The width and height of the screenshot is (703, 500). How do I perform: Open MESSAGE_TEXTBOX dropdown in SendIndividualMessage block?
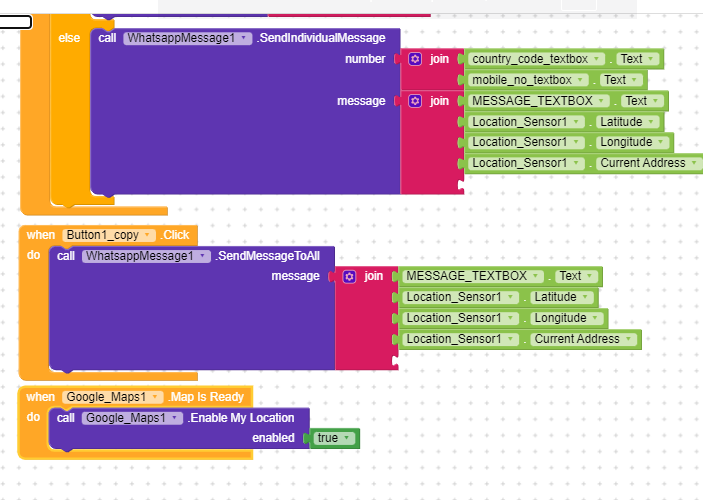click(x=539, y=101)
